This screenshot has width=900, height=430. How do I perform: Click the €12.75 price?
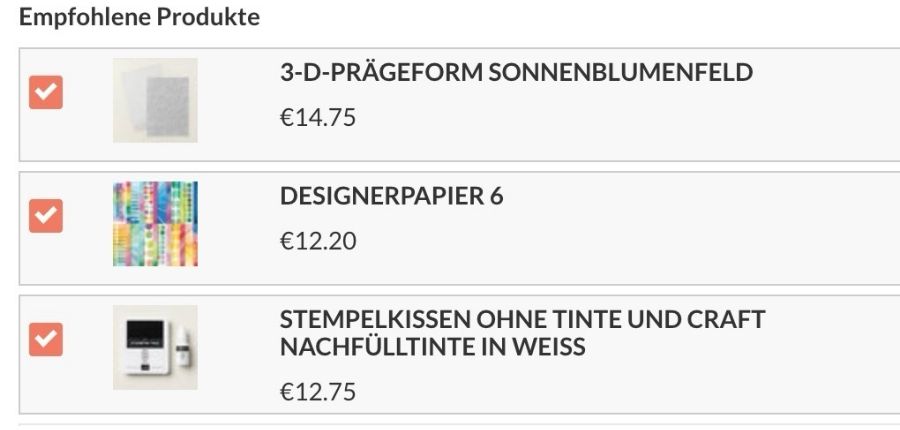[317, 391]
